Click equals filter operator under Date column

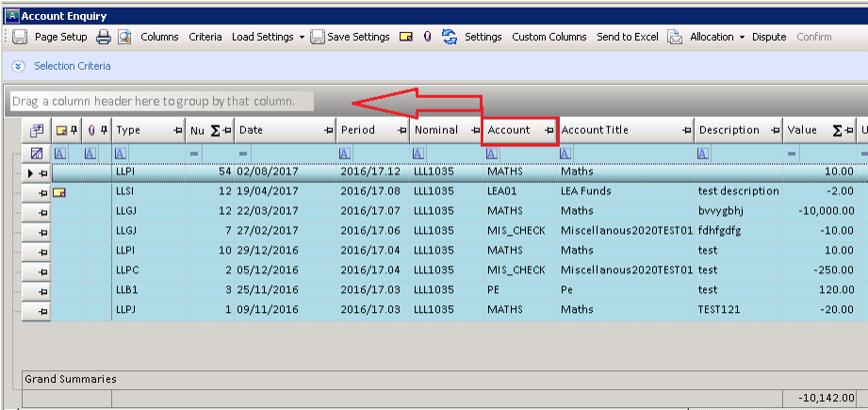point(243,154)
